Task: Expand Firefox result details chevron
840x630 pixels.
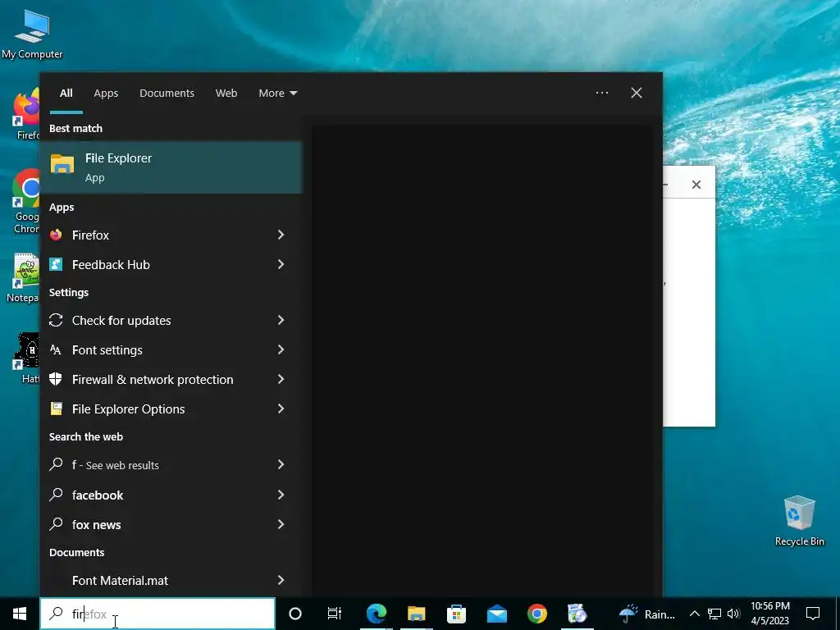Action: 281,235
